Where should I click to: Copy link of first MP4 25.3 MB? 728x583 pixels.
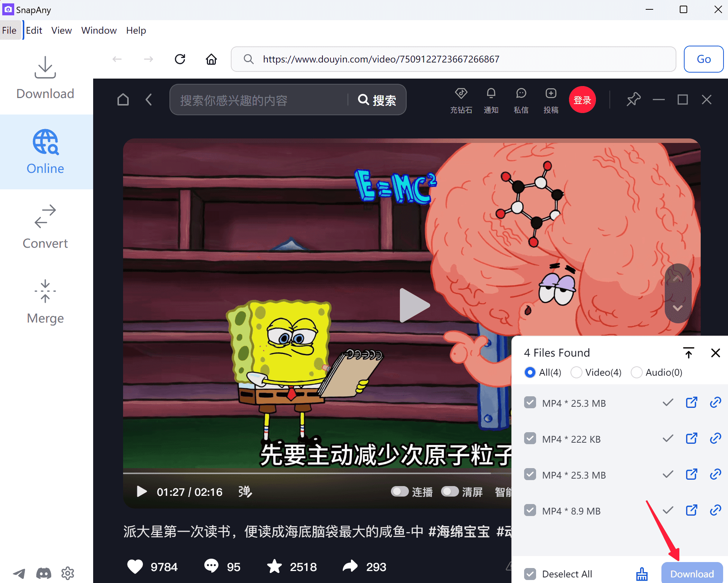715,403
